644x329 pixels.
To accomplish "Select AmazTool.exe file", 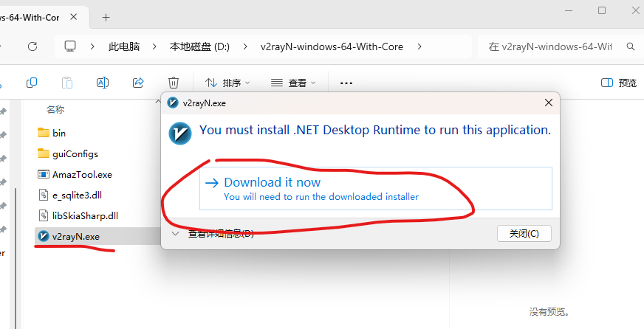I will (82, 174).
